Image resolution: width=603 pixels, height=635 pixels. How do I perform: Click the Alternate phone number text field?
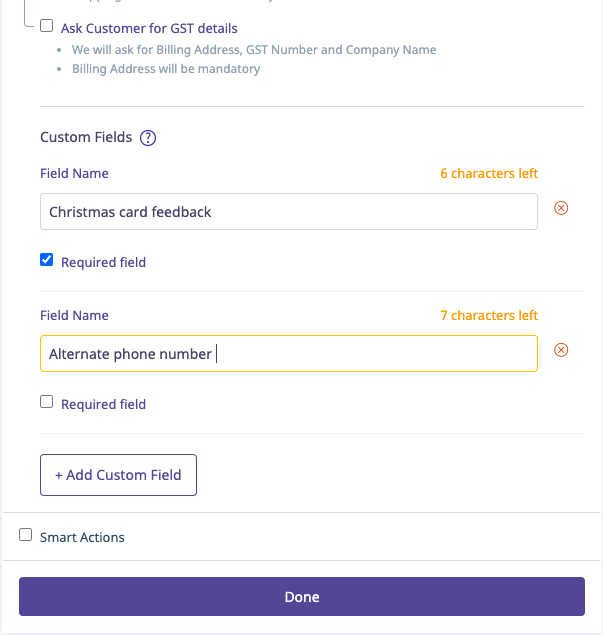[x=288, y=354]
